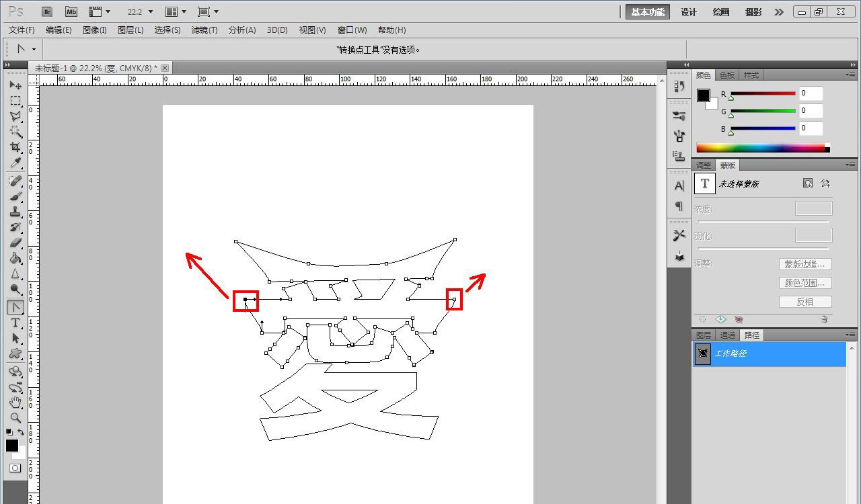The width and height of the screenshot is (861, 504).
Task: Select the Convert Point tool
Action: (x=15, y=307)
